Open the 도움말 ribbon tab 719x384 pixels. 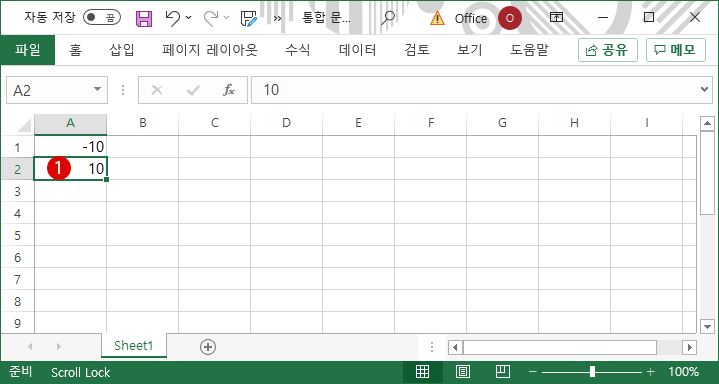coord(529,50)
